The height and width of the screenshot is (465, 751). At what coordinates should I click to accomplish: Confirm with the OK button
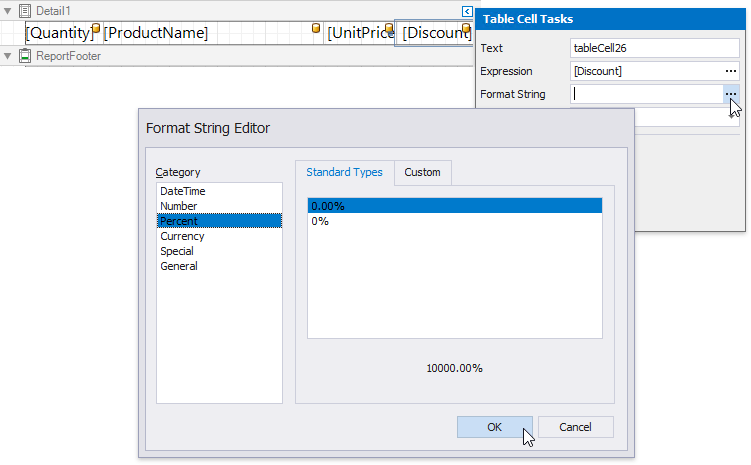[x=494, y=427]
